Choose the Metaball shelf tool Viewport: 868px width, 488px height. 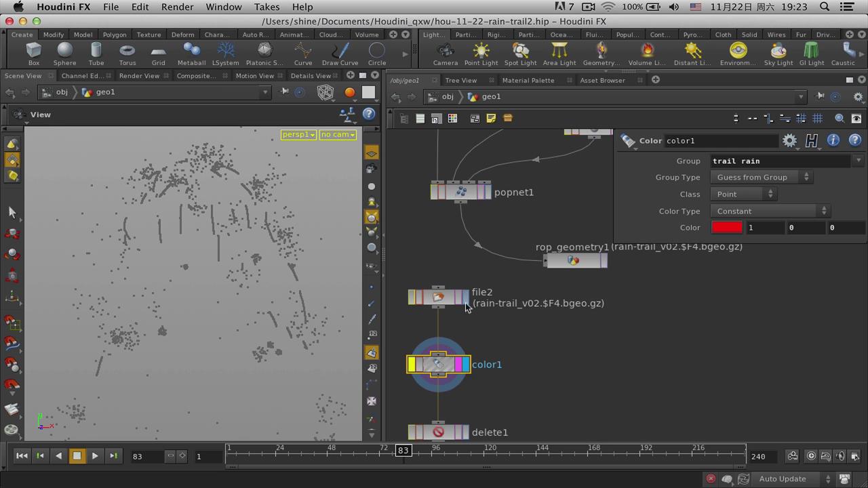click(191, 53)
